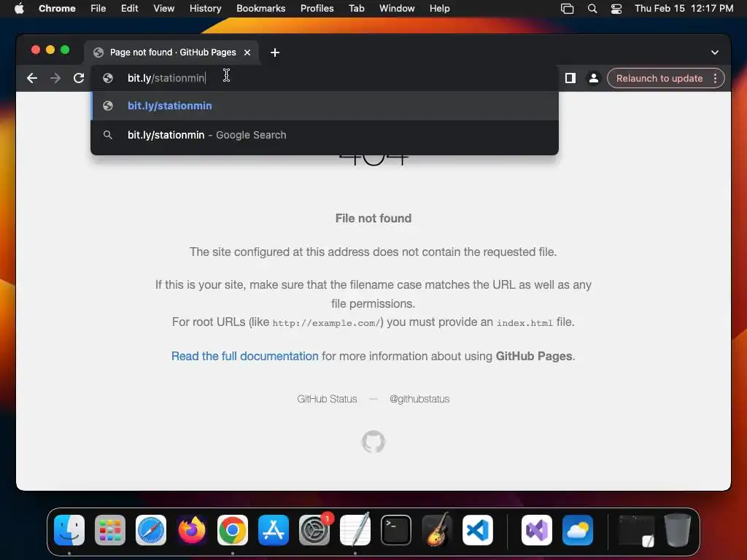The width and height of the screenshot is (747, 560).
Task: Click the http://example.com/ code text
Action: pyautogui.click(x=326, y=323)
